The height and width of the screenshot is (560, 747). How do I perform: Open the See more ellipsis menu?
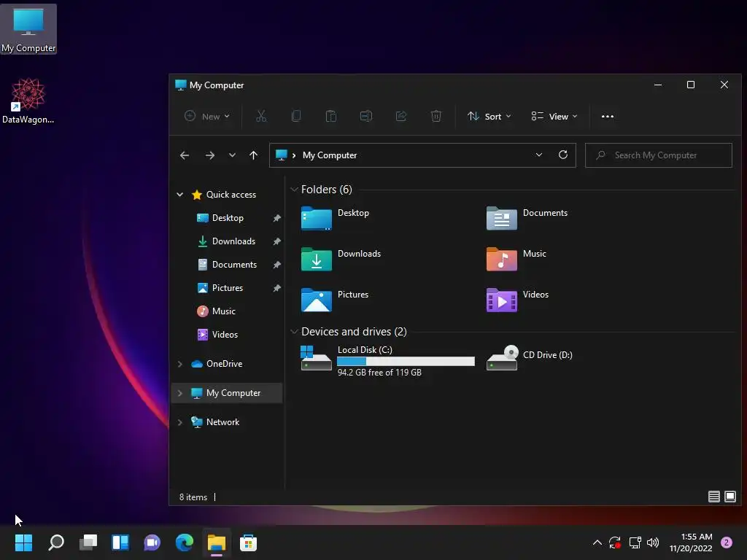coord(608,116)
